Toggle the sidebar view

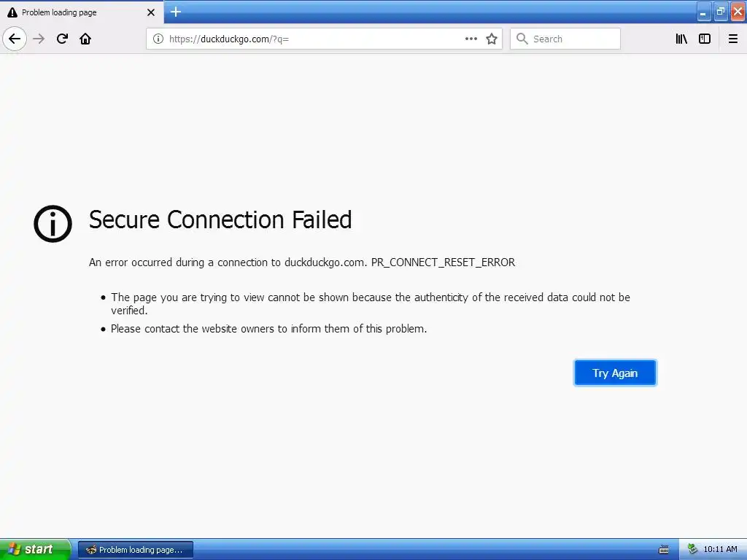click(x=705, y=39)
